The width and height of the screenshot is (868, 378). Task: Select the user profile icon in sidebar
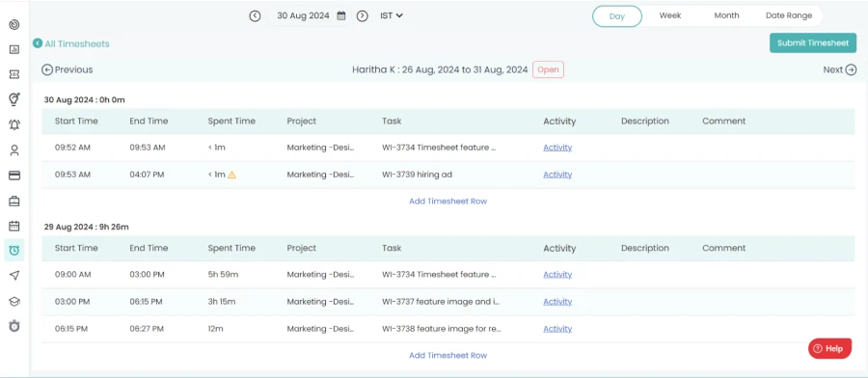pyautogui.click(x=14, y=150)
